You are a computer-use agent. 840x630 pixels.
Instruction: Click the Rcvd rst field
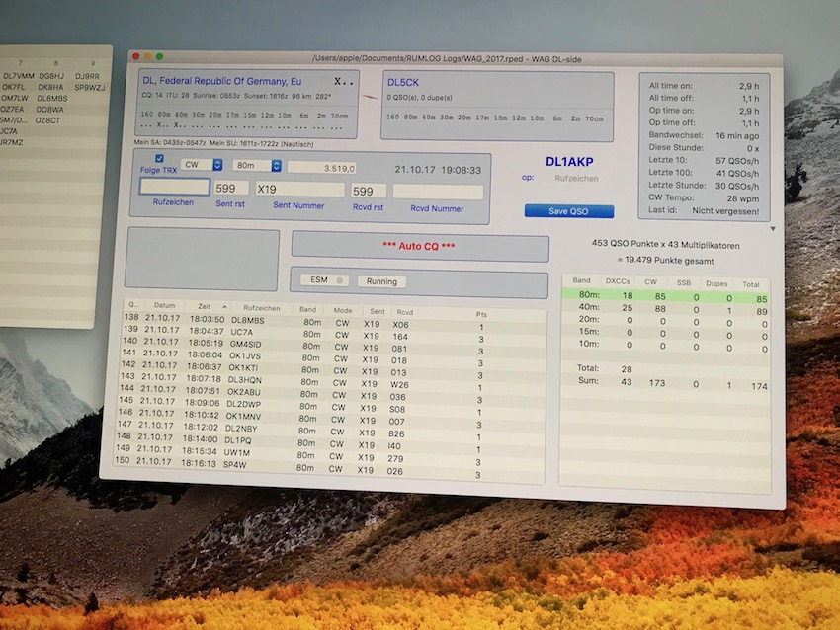pos(368,191)
